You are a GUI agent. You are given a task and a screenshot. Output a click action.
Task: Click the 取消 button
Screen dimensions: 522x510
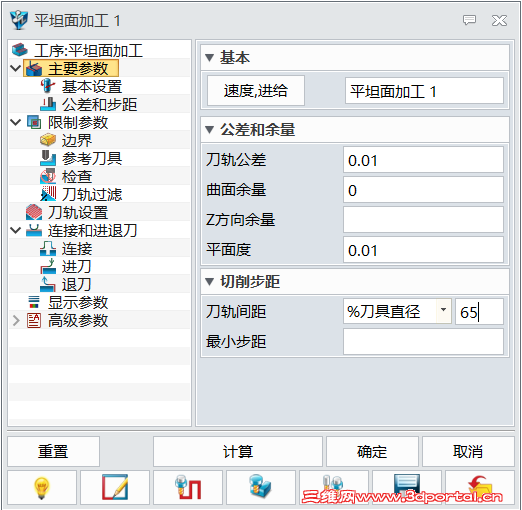click(468, 451)
